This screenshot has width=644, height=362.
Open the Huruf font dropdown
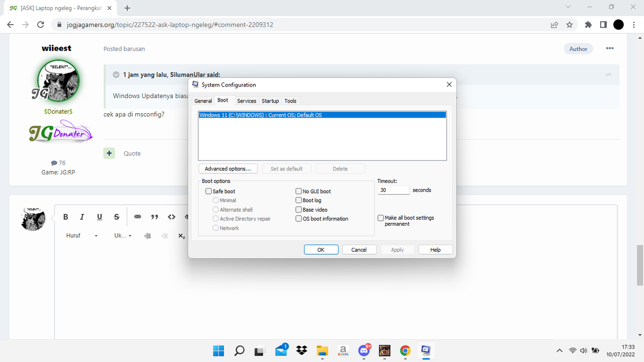point(82,235)
